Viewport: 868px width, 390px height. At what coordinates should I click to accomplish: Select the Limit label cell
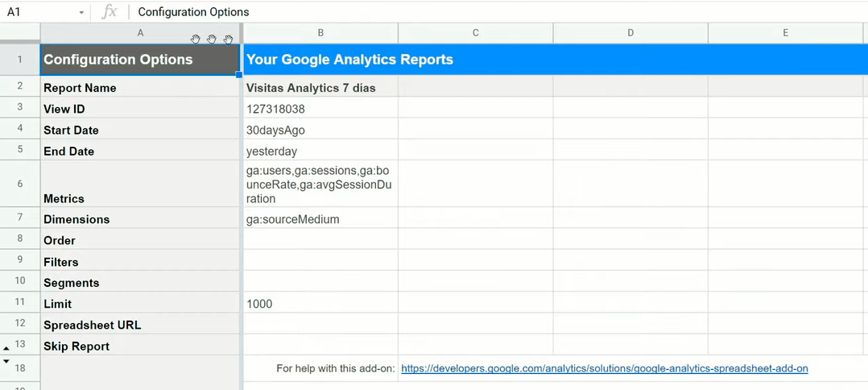click(x=140, y=302)
